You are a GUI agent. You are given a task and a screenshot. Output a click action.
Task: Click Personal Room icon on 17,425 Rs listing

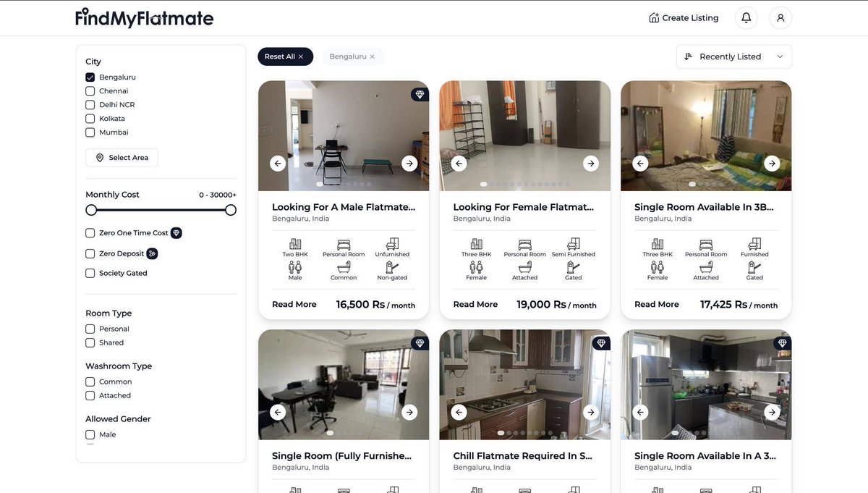(x=706, y=244)
